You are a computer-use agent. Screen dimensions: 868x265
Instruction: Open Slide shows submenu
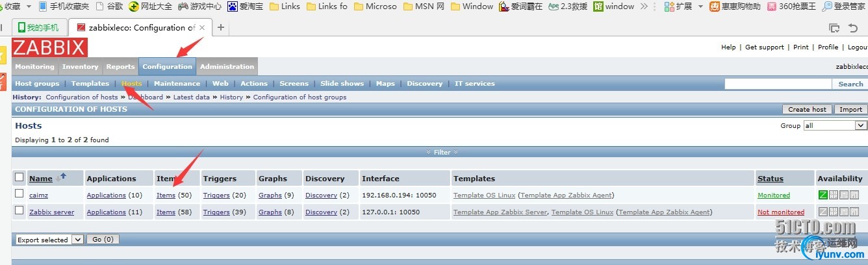tap(342, 84)
